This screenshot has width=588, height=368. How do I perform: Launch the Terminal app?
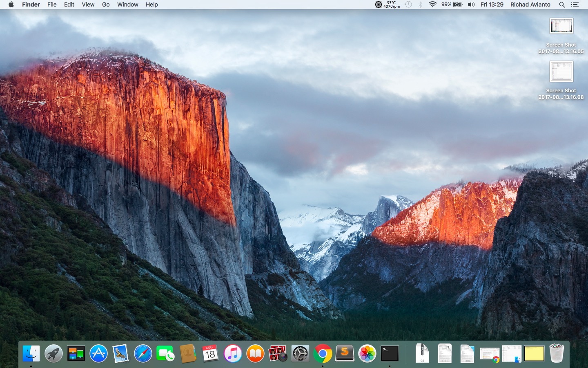tap(390, 354)
